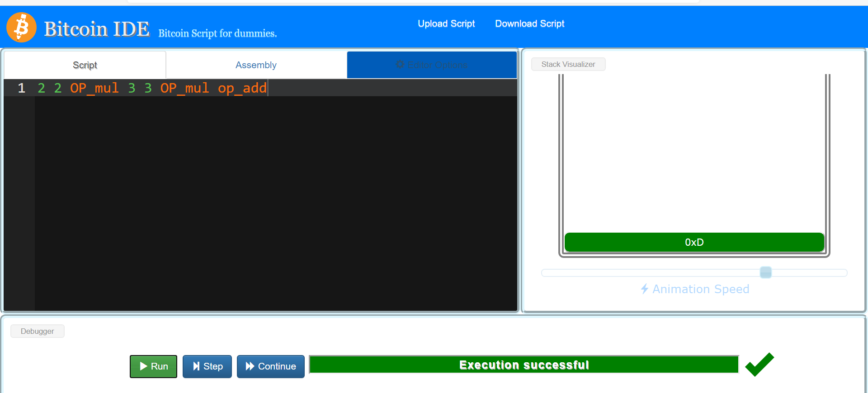Click the Step button

click(x=207, y=366)
